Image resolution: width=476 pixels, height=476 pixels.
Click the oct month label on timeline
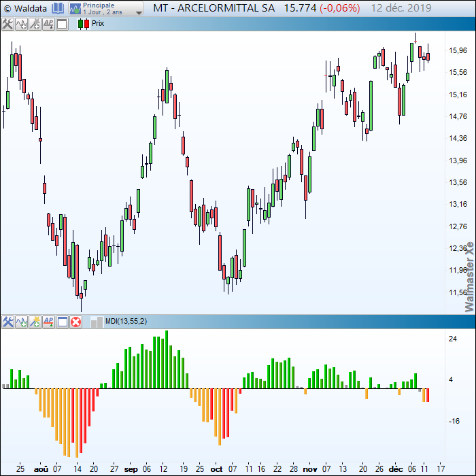tap(216, 469)
